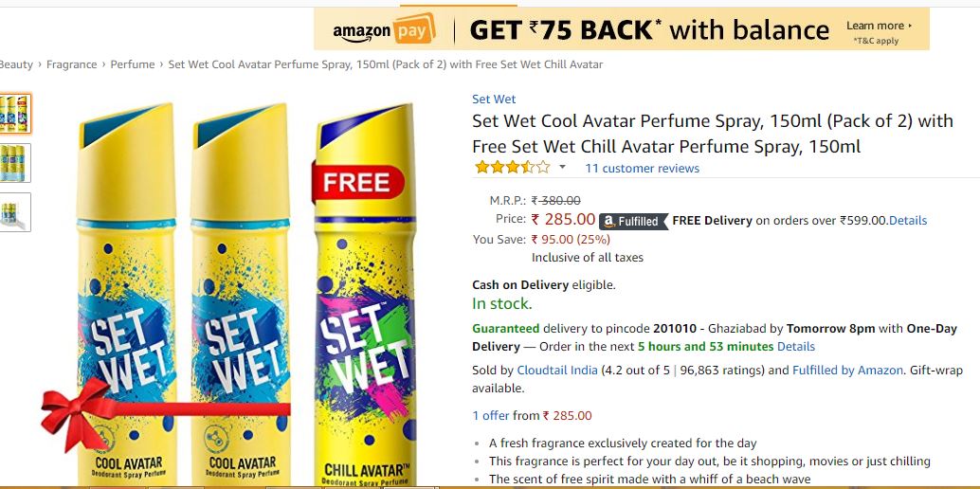Open the Fragrance breadcrumb category
The width and height of the screenshot is (980, 489).
[x=71, y=64]
